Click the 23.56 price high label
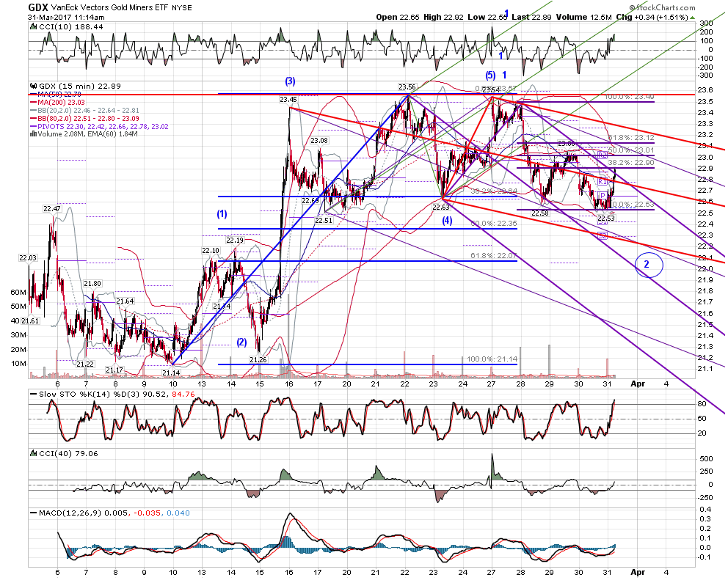Screen dimensions: 728x583 pos(407,87)
